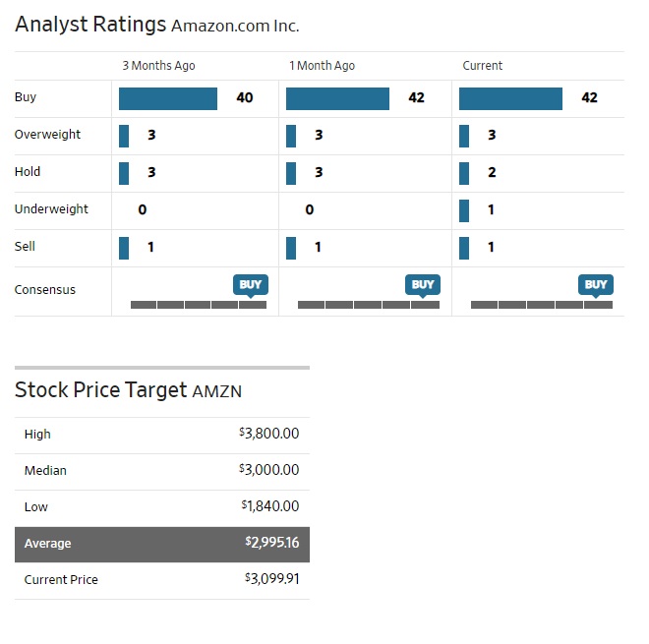This screenshot has height=644, width=649.
Task: Select the 3 Months Ago column header
Action: (x=158, y=66)
